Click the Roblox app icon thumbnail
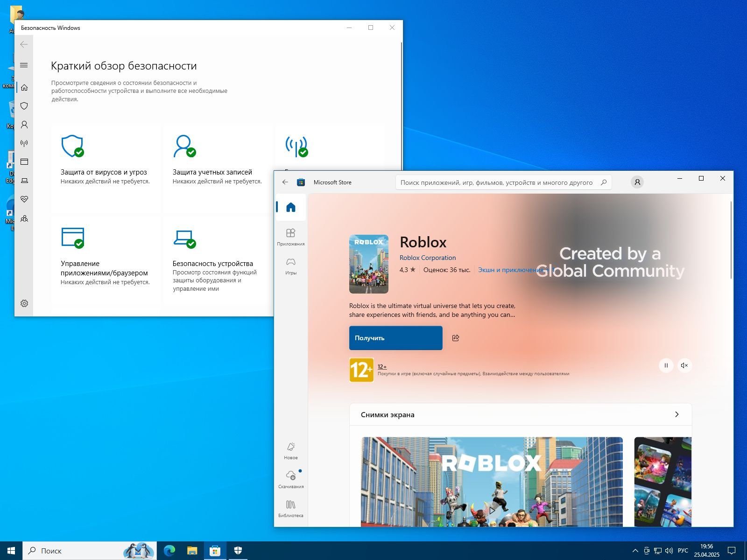 [369, 264]
